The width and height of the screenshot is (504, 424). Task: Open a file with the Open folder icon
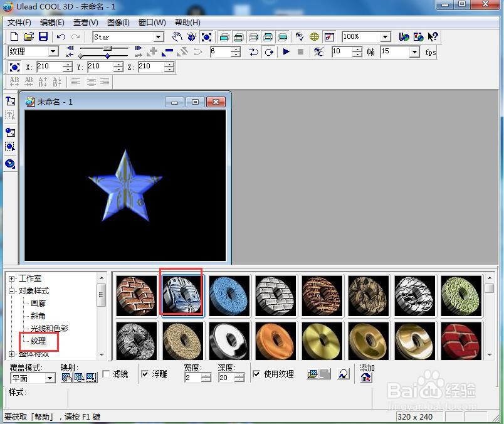pyautogui.click(x=28, y=36)
